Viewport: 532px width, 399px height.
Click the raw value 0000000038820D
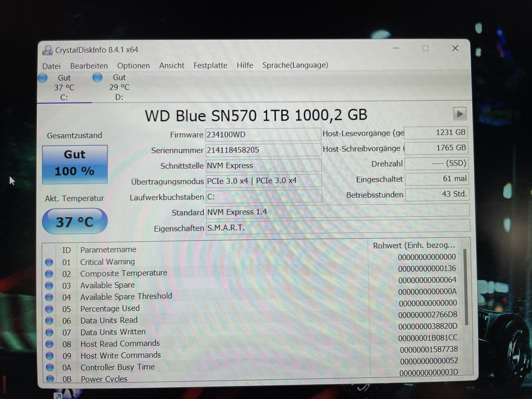(x=428, y=326)
